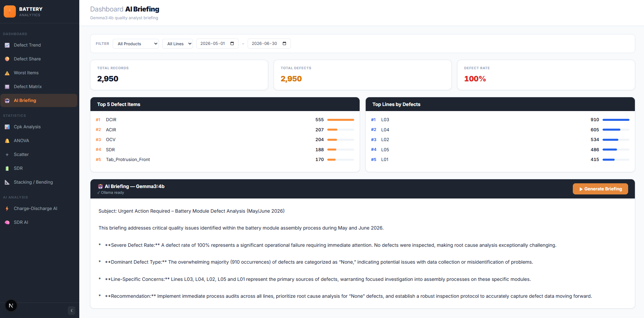Image resolution: width=644 pixels, height=318 pixels.
Task: Click the Total Records value 2,950
Action: [x=108, y=79]
